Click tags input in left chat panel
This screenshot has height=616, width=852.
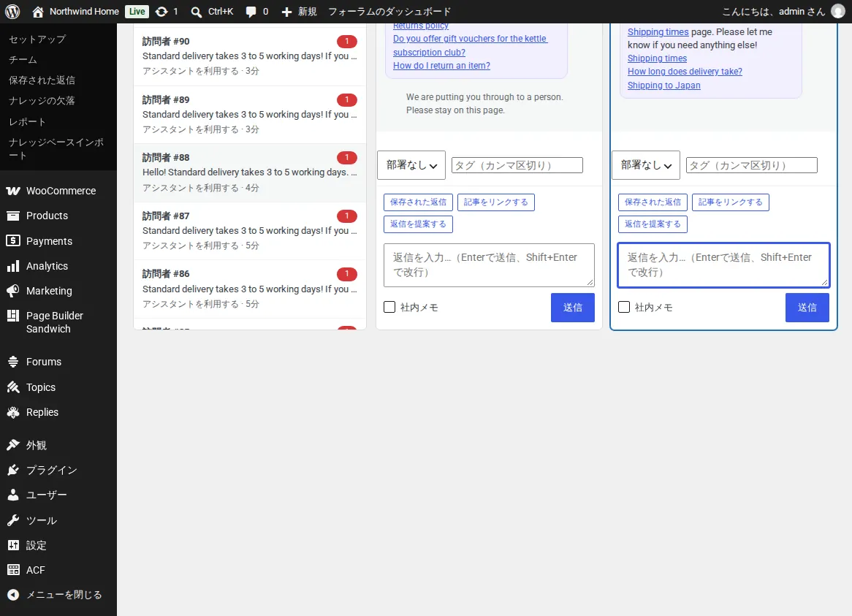tap(517, 165)
